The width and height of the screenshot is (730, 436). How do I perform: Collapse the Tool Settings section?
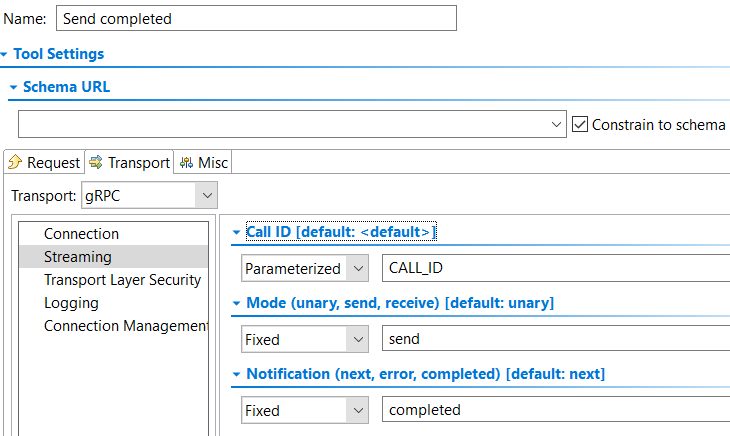coord(4,54)
